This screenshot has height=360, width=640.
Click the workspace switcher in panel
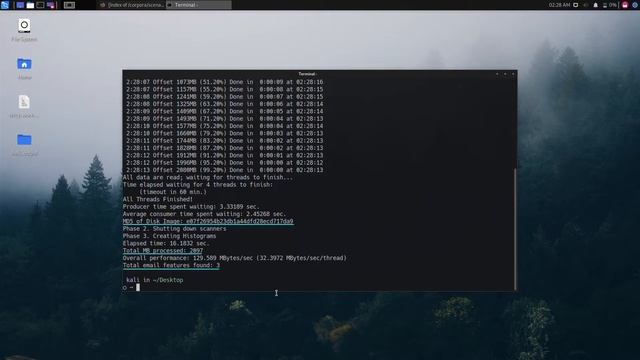point(69,5)
